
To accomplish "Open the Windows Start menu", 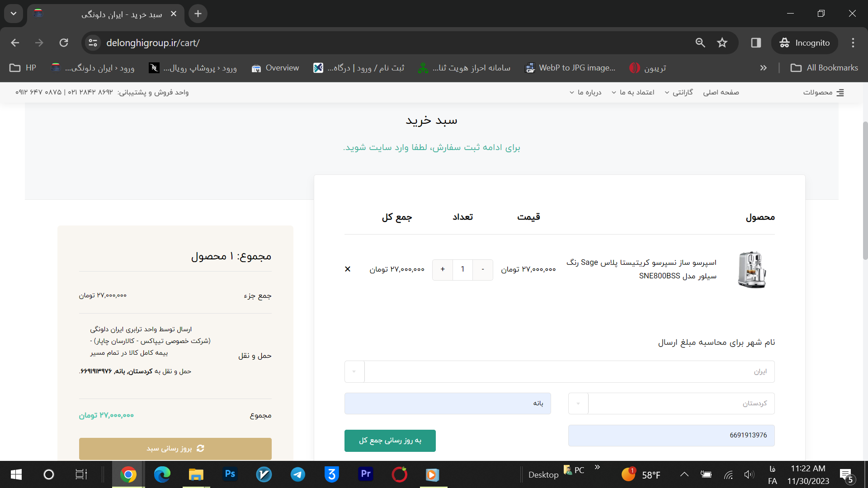I will pos(16,474).
